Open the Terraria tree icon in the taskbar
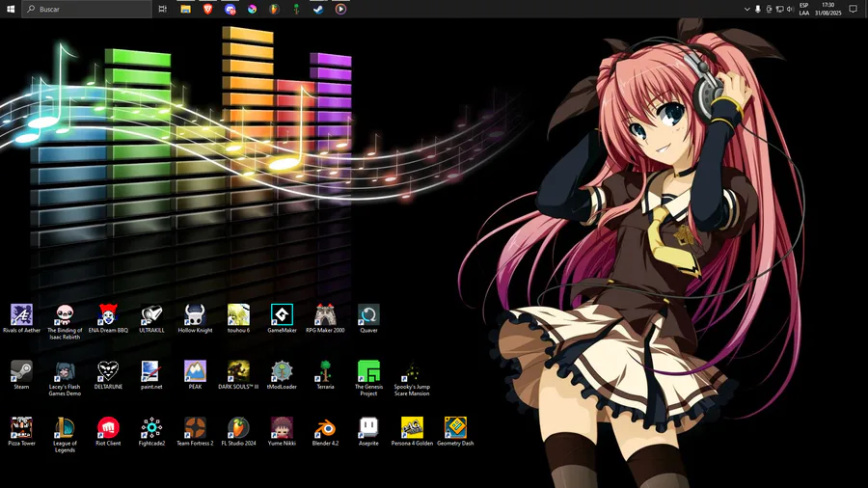This screenshot has height=488, width=868. coord(296,9)
